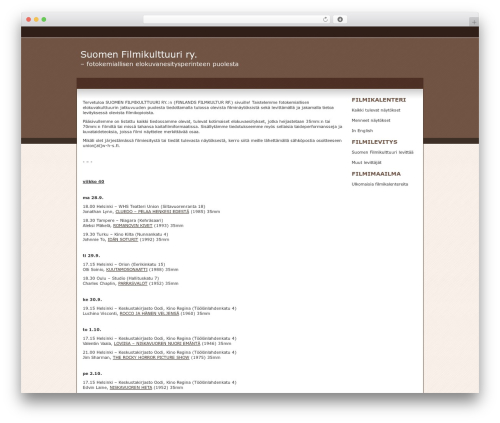This screenshot has width=500, height=423.
Task: Open a new tab with the plus button
Action: click(474, 22)
